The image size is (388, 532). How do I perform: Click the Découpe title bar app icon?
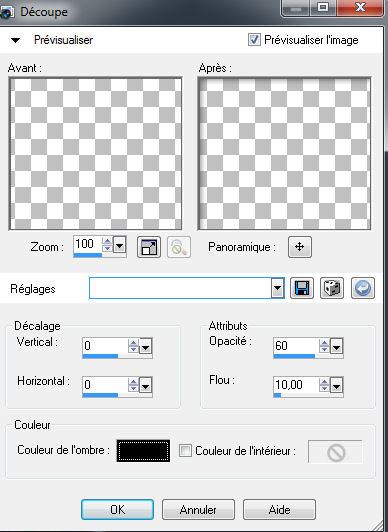[6, 13]
